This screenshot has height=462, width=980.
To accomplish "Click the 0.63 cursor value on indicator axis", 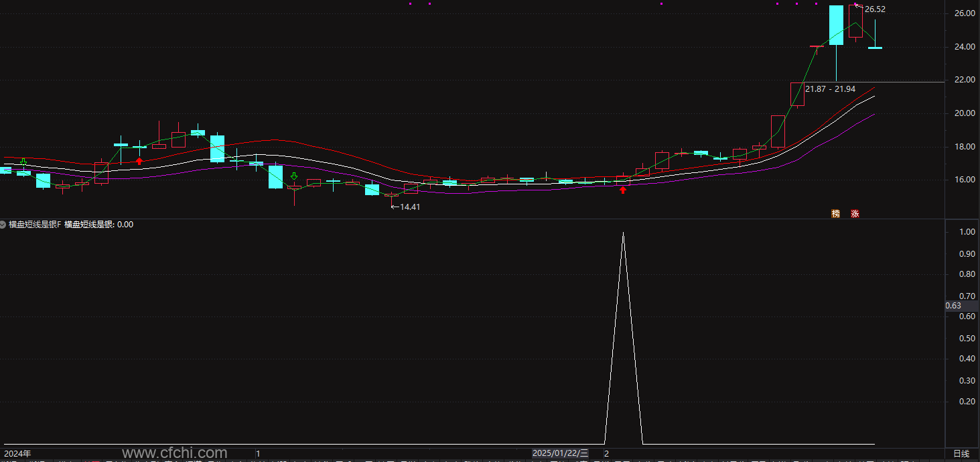I will [953, 306].
